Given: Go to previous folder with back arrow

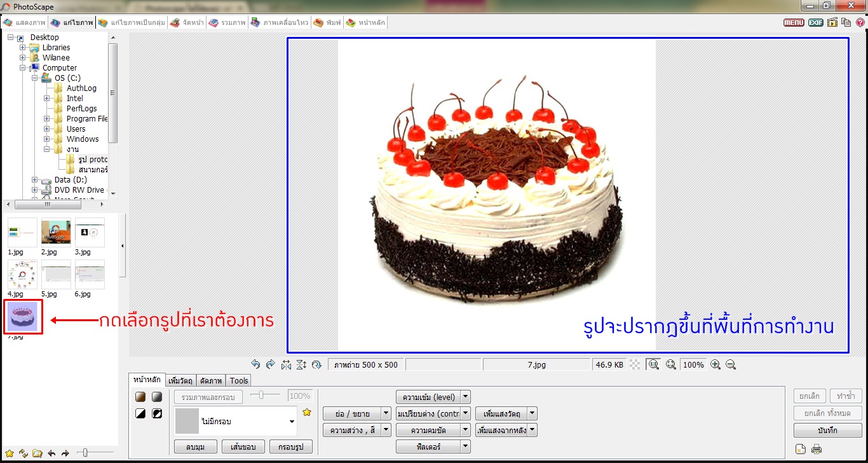Looking at the screenshot, I should click(x=51, y=453).
